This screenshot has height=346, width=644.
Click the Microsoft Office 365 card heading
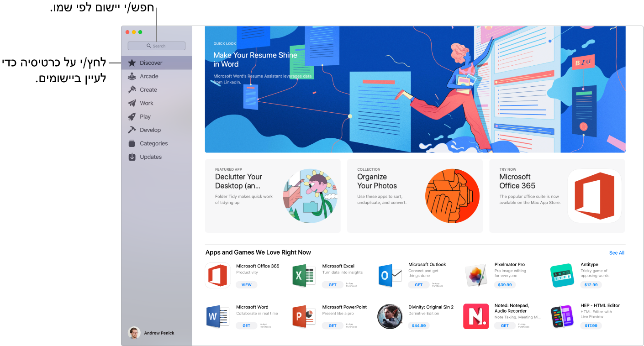pos(517,181)
